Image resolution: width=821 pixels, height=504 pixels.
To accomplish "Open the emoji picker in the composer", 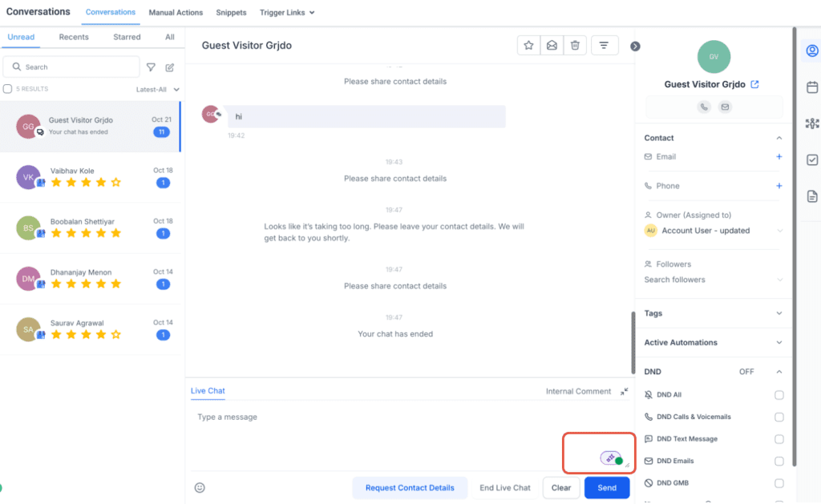I will coord(199,487).
